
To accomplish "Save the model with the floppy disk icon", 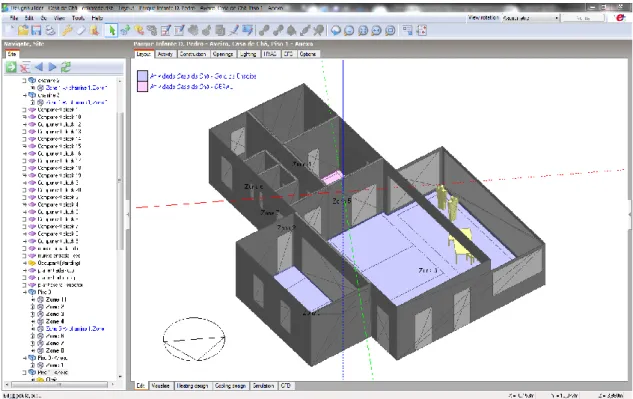I will click(36, 30).
